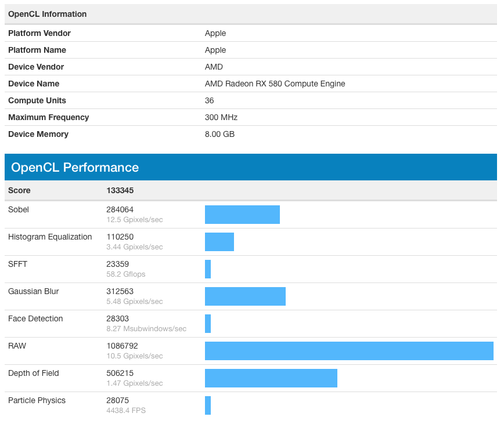The height and width of the screenshot is (424, 504).
Task: Select the OpenCL Information section title
Action: coord(47,14)
